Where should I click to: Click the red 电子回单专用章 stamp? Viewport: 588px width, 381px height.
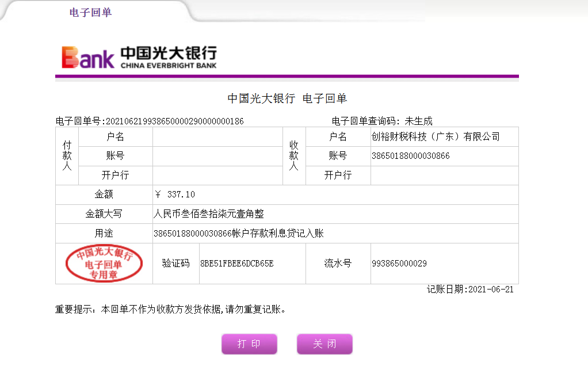coord(104,263)
